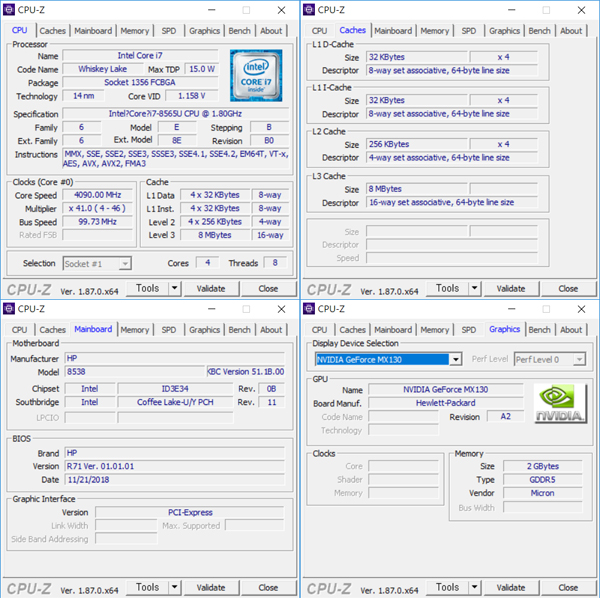Click the processor Name field Intel Core i7
Image resolution: width=600 pixels, height=598 pixels.
click(140, 56)
